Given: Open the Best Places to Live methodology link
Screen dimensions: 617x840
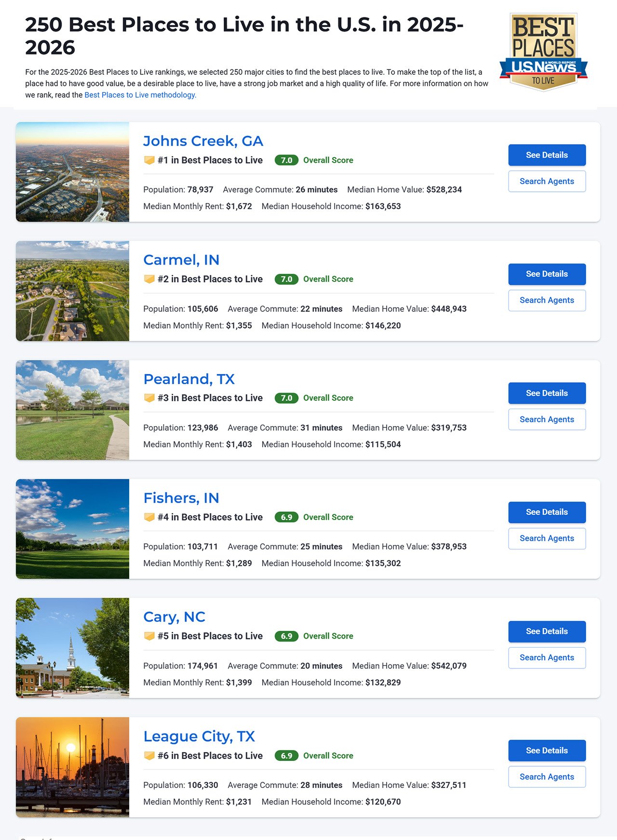Looking at the screenshot, I should tap(140, 95).
